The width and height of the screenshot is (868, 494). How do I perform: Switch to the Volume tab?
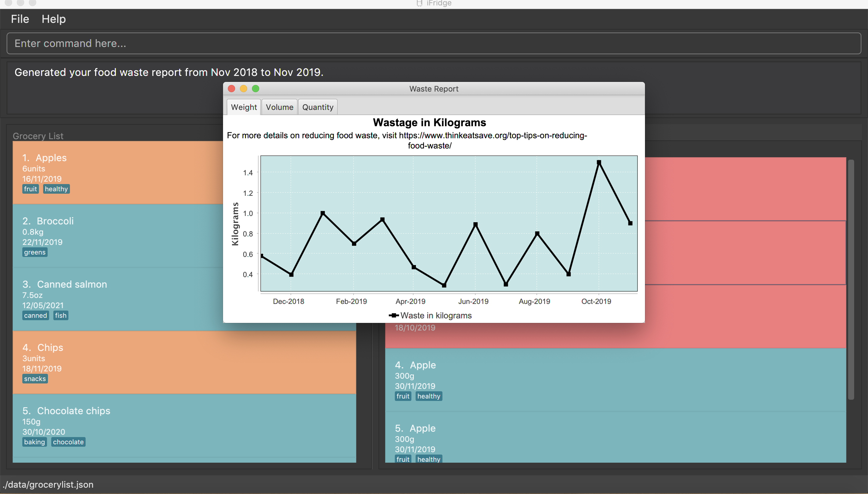pyautogui.click(x=279, y=107)
